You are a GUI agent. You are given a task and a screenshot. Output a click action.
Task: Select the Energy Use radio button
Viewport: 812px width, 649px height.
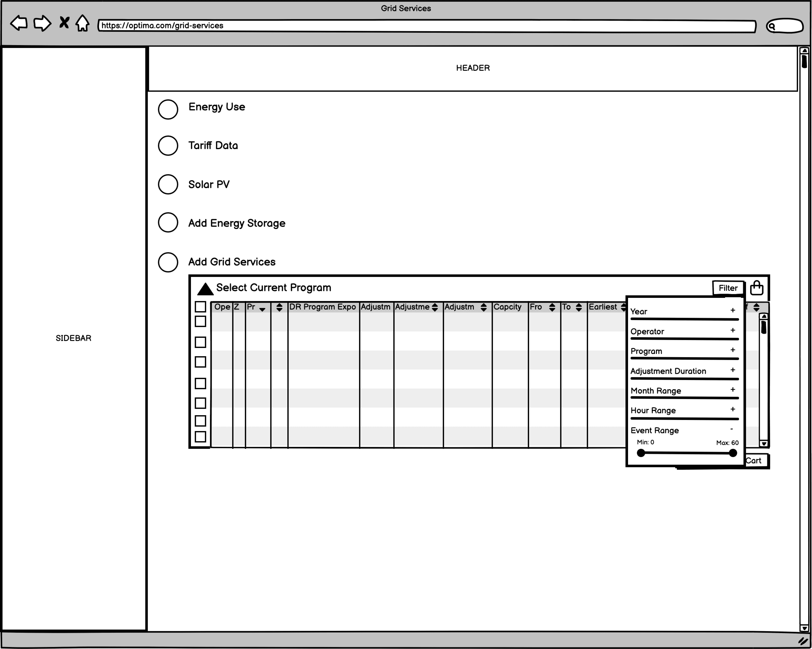click(168, 110)
